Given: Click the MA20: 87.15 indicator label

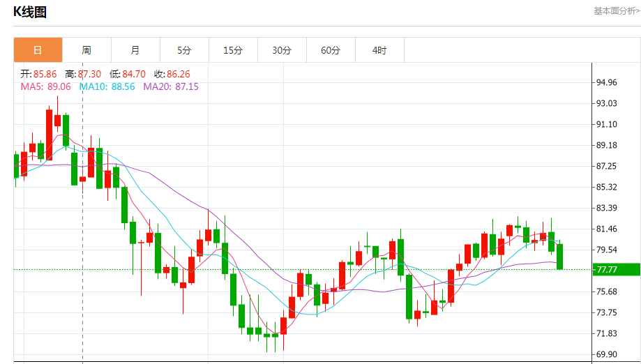Looking at the screenshot, I should click(x=171, y=86).
